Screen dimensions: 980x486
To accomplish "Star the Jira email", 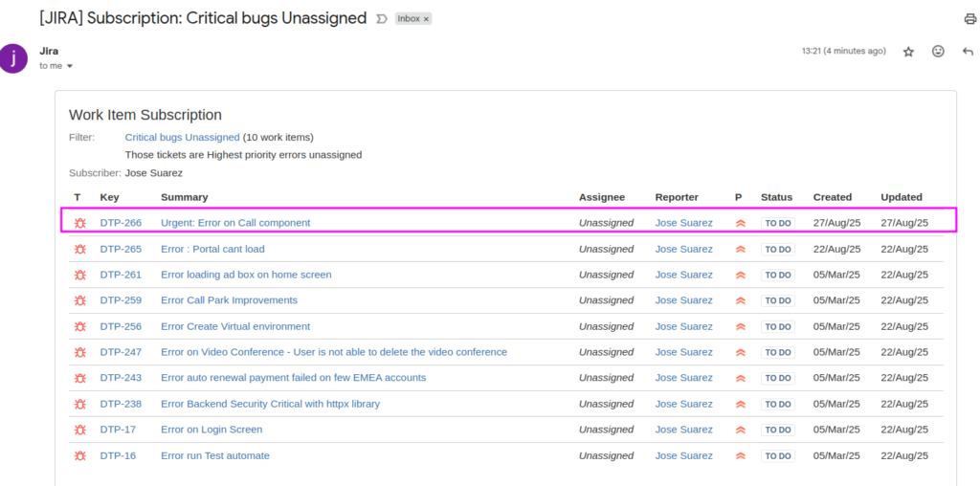I will click(909, 52).
